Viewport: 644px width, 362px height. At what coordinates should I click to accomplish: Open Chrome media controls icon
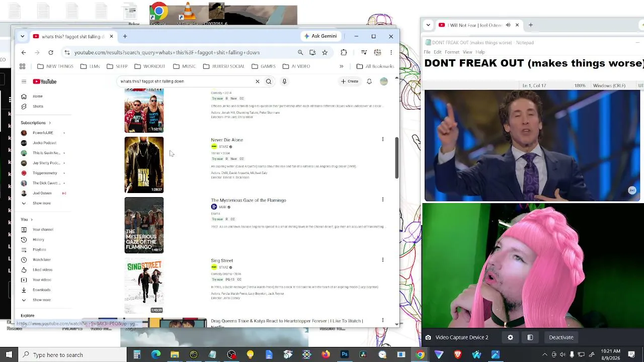(x=364, y=52)
